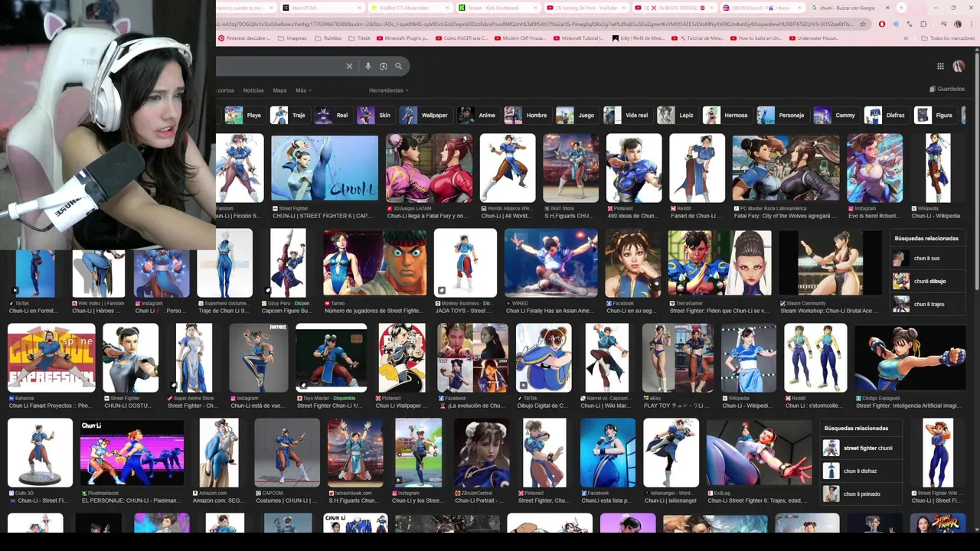Filter images by Skin chip
The width and height of the screenshot is (980, 551).
[x=375, y=116]
